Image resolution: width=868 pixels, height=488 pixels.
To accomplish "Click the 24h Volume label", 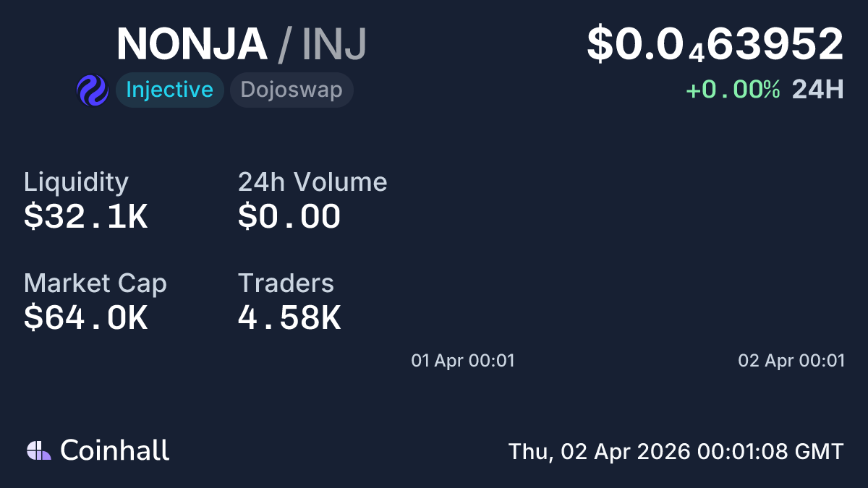I will (312, 182).
